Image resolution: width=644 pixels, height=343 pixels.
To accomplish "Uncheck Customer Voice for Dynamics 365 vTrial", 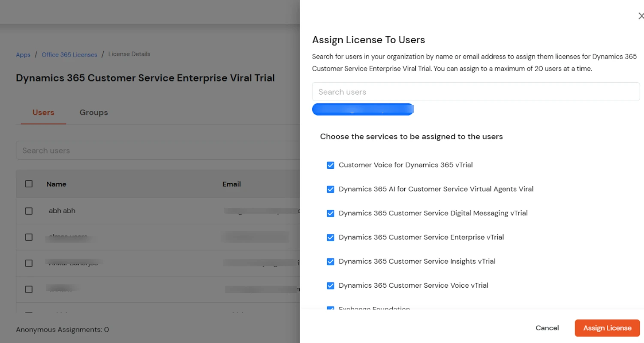I will tap(331, 164).
